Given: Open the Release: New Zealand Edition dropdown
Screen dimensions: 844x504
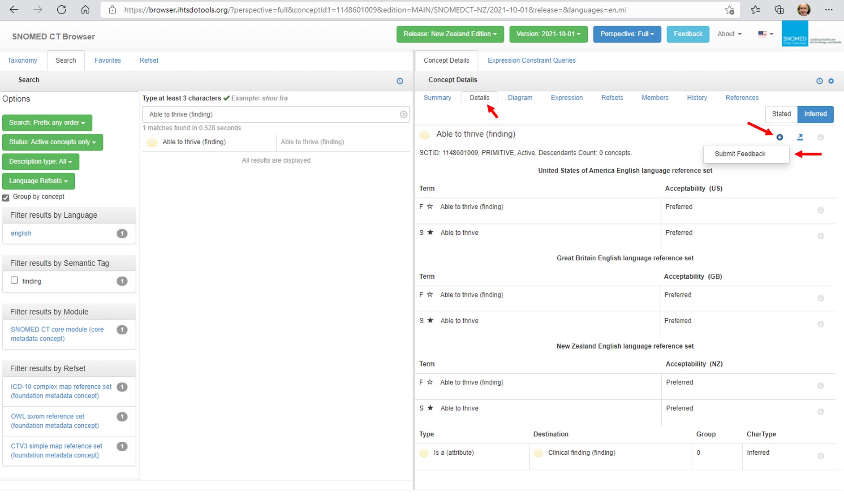Looking at the screenshot, I should coord(450,34).
